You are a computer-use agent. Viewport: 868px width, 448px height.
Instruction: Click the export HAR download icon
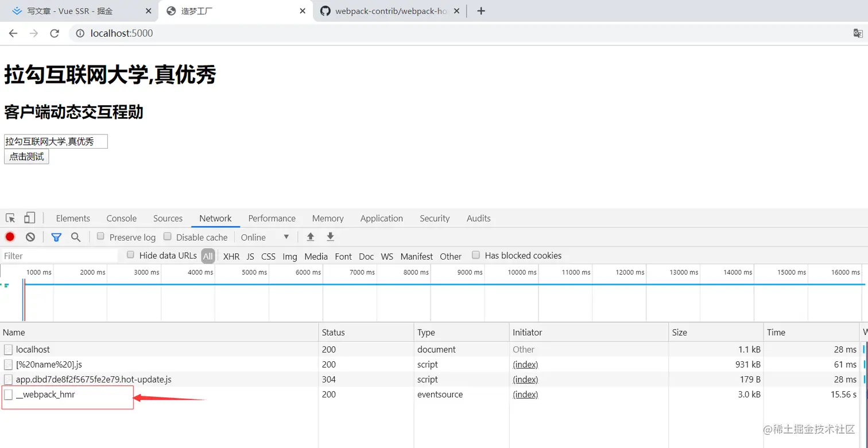tap(330, 237)
